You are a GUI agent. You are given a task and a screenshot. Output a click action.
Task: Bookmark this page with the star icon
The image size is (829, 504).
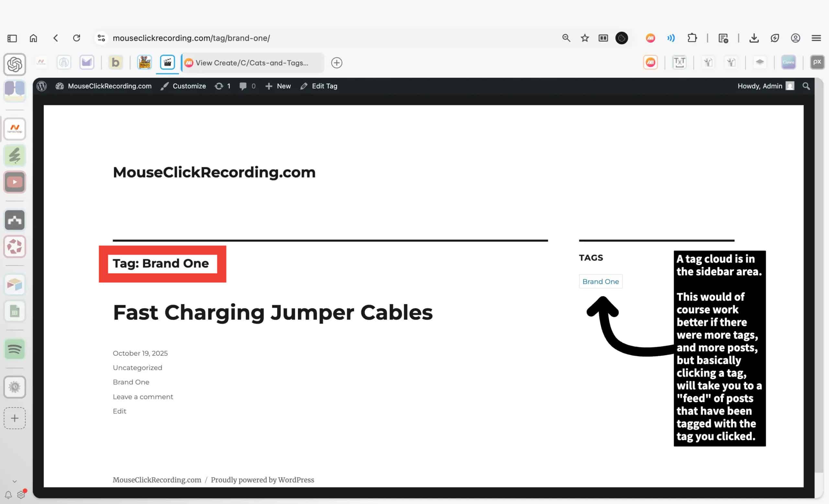[x=585, y=38]
